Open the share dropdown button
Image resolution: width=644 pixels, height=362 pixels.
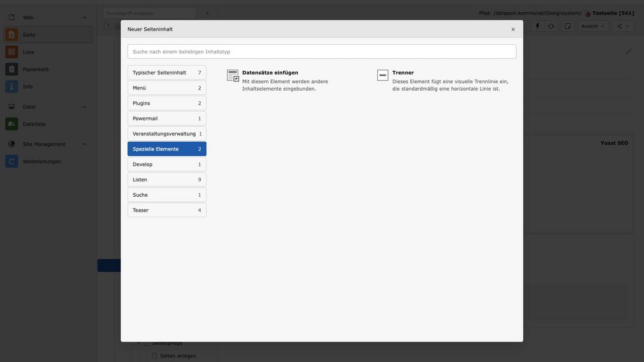coord(623,26)
